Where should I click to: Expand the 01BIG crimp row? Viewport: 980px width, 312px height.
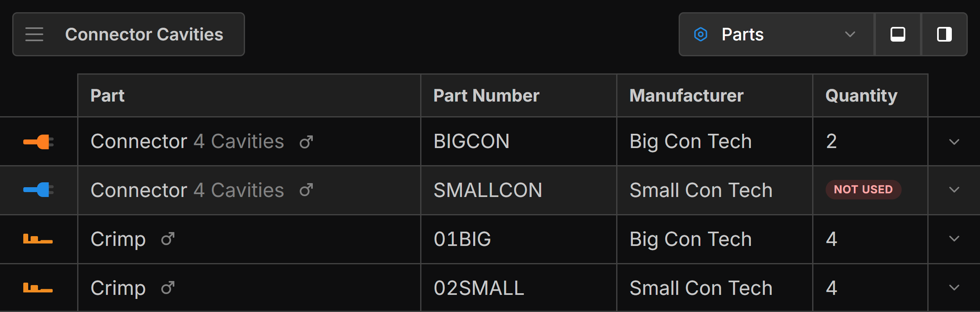(x=954, y=239)
